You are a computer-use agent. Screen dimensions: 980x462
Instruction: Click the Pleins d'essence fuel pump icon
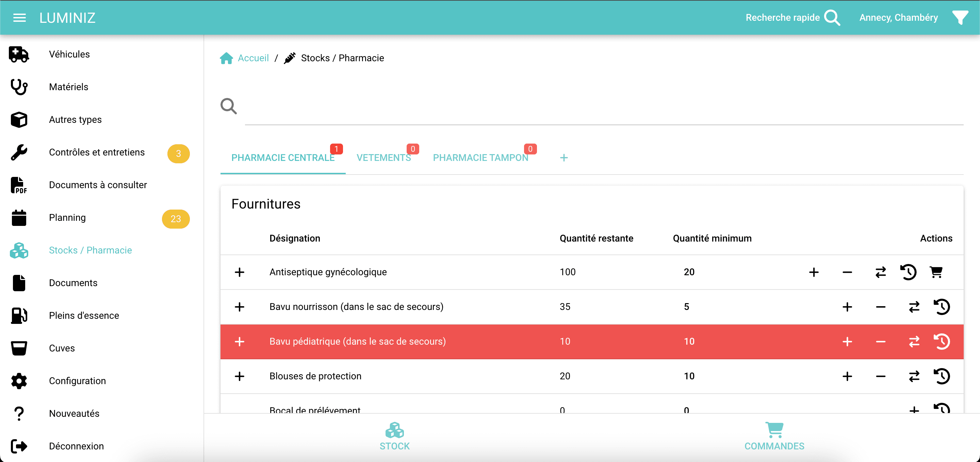click(19, 316)
